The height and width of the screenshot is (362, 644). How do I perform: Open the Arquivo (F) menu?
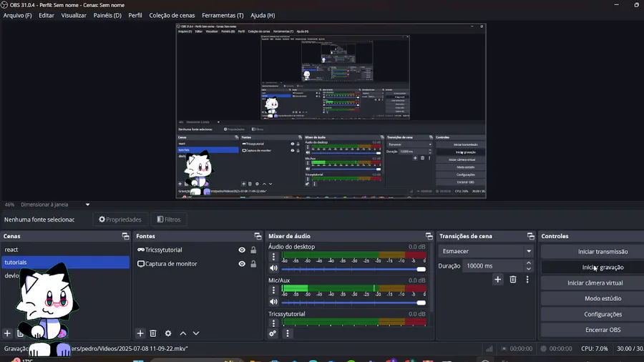(17, 15)
